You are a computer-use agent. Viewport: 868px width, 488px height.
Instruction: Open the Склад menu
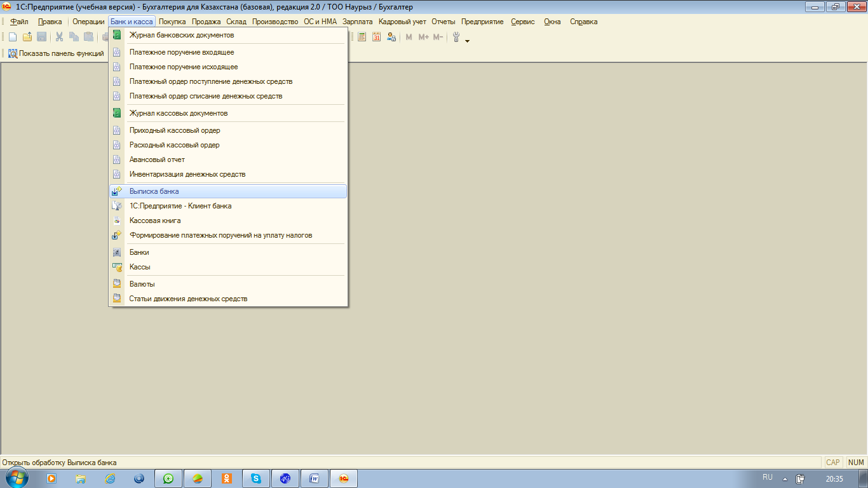[236, 22]
